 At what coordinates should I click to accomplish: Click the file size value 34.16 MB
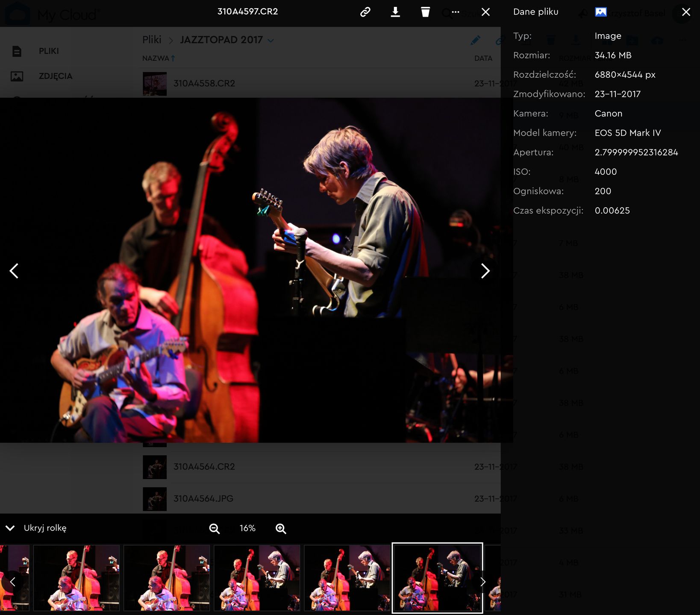click(613, 55)
